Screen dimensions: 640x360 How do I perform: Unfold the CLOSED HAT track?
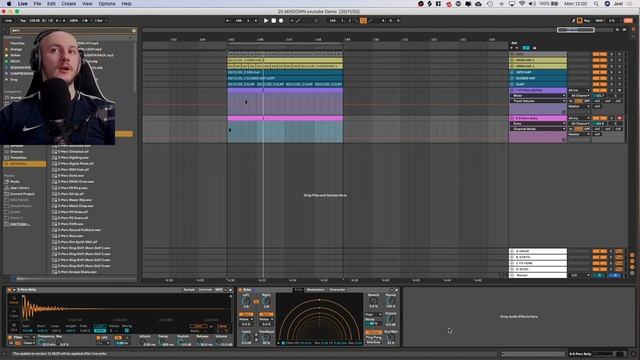[x=512, y=78]
